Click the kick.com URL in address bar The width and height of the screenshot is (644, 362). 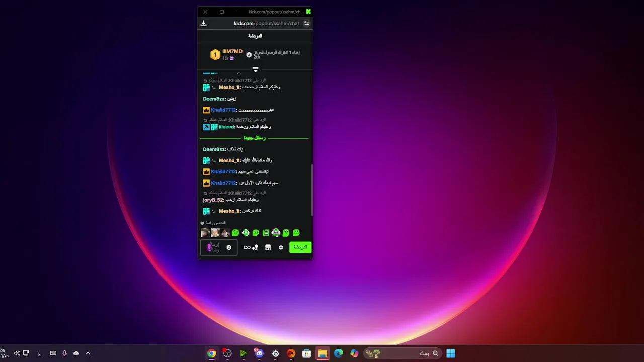point(267,23)
